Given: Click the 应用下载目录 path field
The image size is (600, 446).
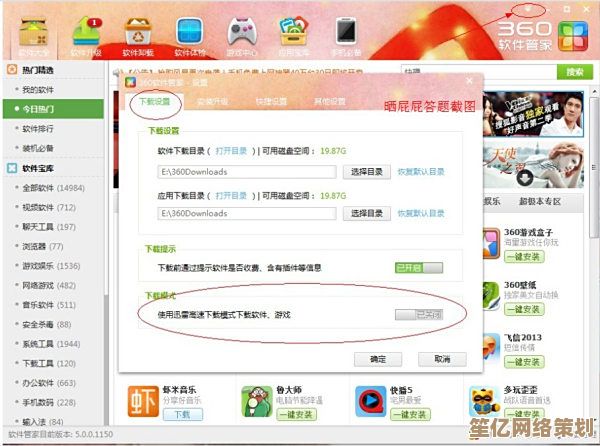Looking at the screenshot, I should 247,213.
